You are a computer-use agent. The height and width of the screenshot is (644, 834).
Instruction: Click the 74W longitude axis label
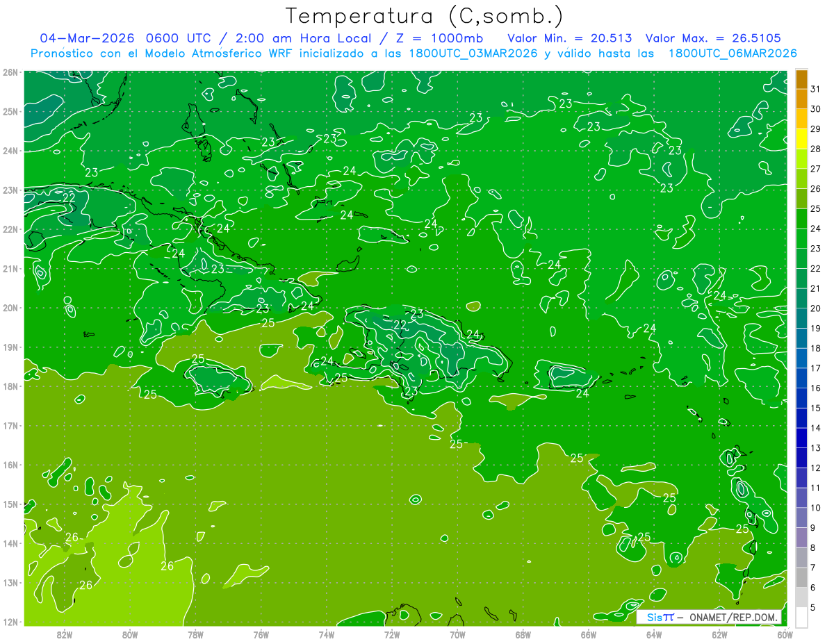point(326,634)
